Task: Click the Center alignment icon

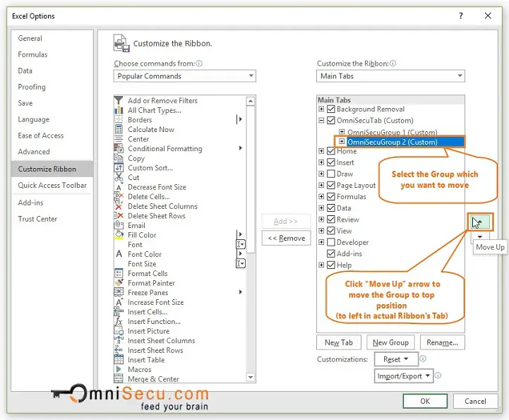Action: point(119,139)
